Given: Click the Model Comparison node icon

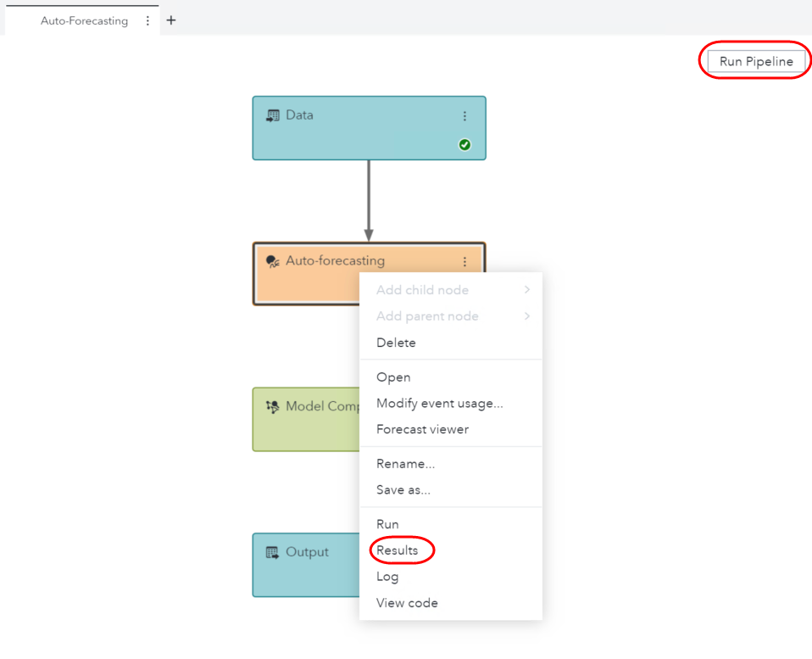Looking at the screenshot, I should pos(273,407).
